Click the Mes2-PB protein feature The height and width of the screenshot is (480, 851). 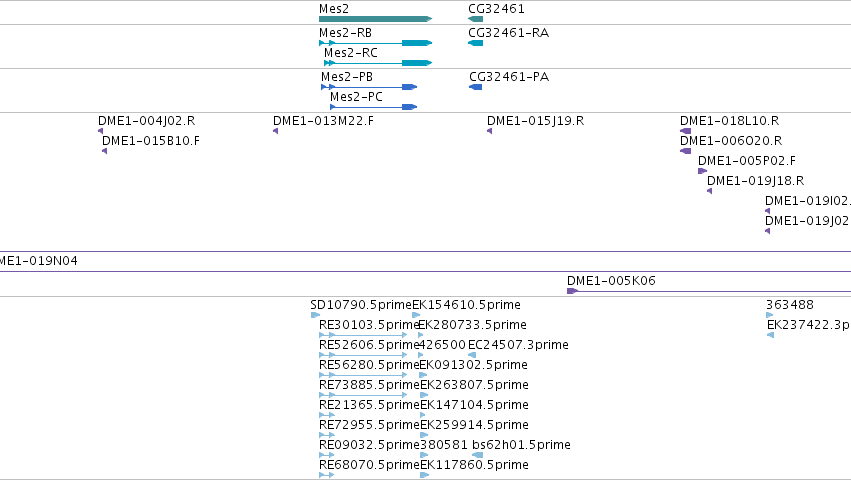click(x=369, y=87)
